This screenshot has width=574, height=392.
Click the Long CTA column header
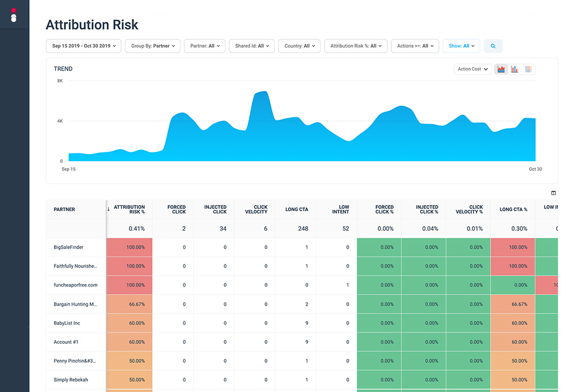296,209
